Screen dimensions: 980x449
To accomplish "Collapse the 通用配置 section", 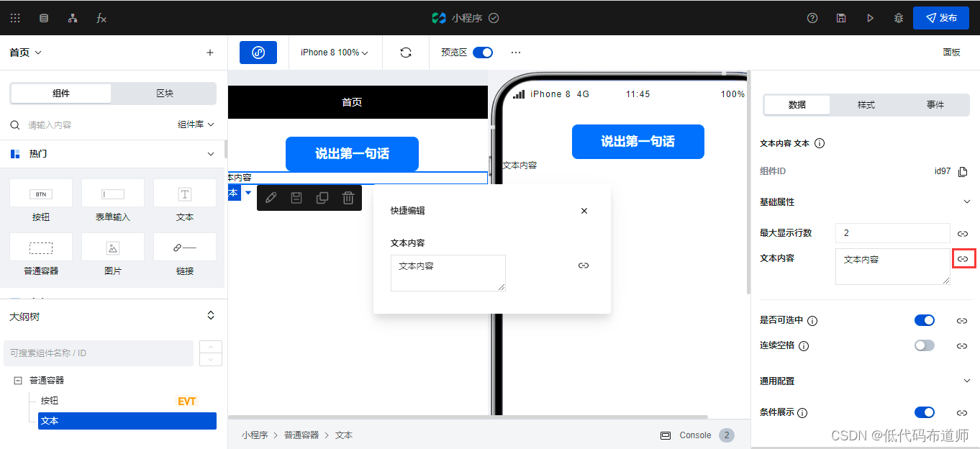I will click(967, 381).
